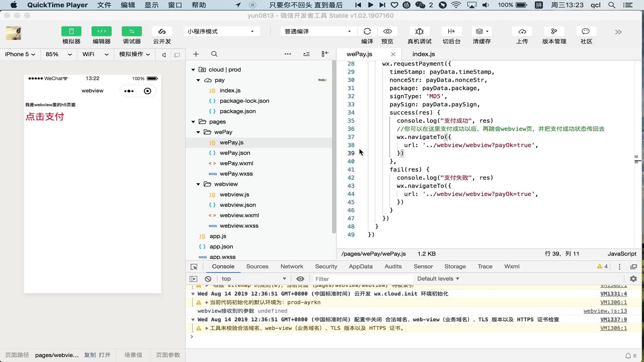Toggle console live expression eye icon
This screenshot has height=362, width=644.
click(x=300, y=279)
